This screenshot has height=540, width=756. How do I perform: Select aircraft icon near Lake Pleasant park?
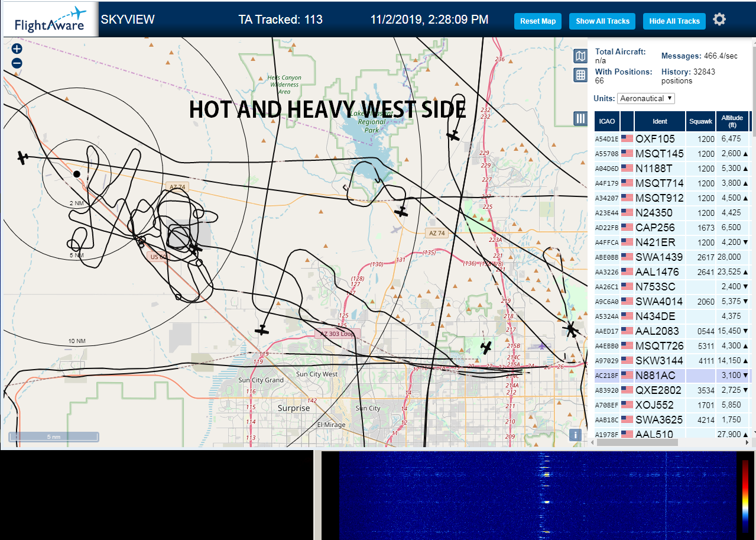[453, 135]
